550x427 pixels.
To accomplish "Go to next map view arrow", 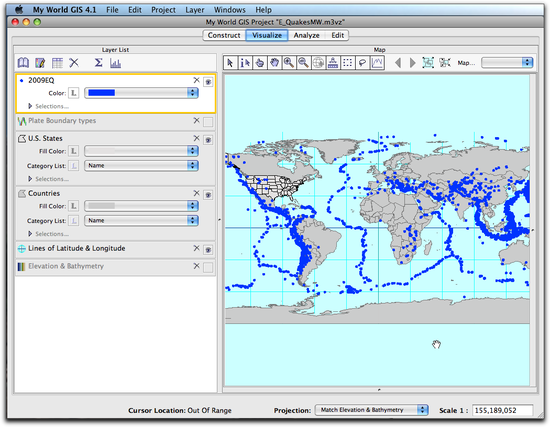I will [x=413, y=63].
